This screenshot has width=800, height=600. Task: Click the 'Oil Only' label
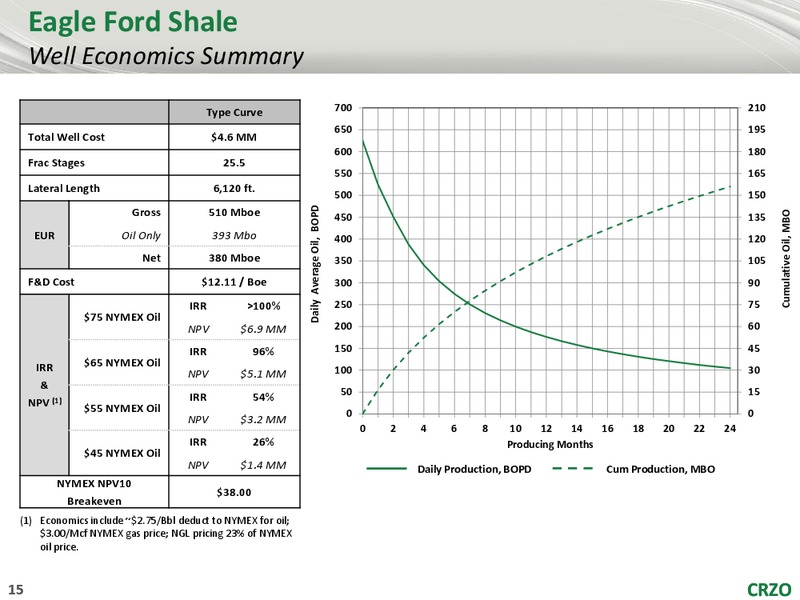[141, 235]
